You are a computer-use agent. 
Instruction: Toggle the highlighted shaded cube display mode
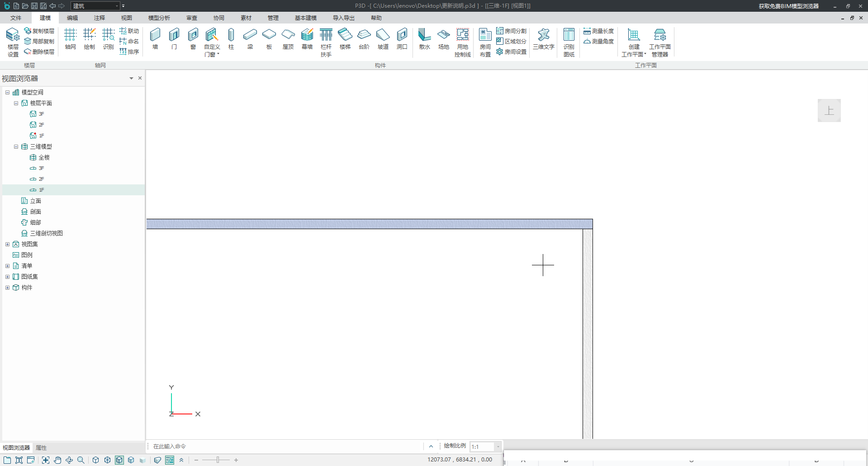point(119,460)
